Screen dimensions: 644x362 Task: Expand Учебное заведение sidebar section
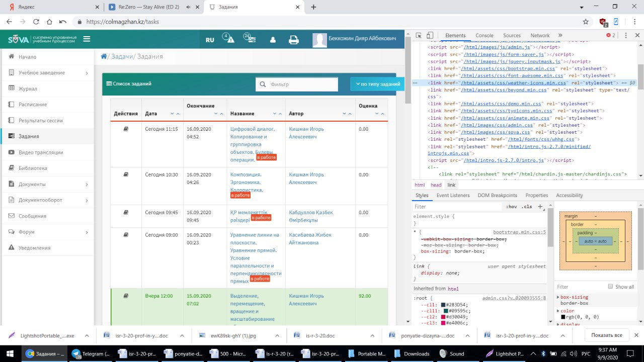[x=47, y=73]
